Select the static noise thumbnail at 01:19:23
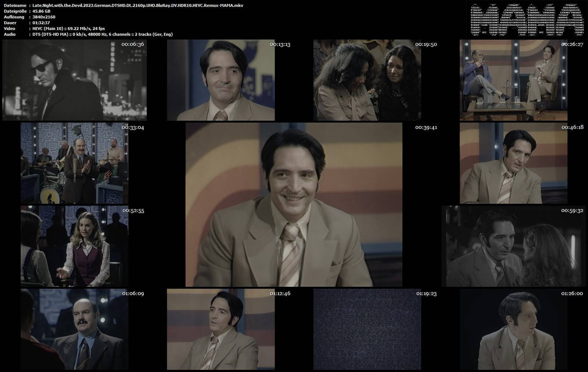 [x=367, y=329]
